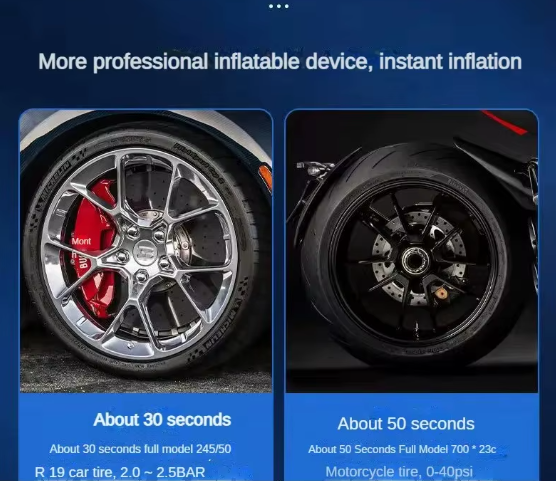
Task: Click "About 50 Seconds Full Model 700 * 23c" line
Action: click(x=402, y=449)
